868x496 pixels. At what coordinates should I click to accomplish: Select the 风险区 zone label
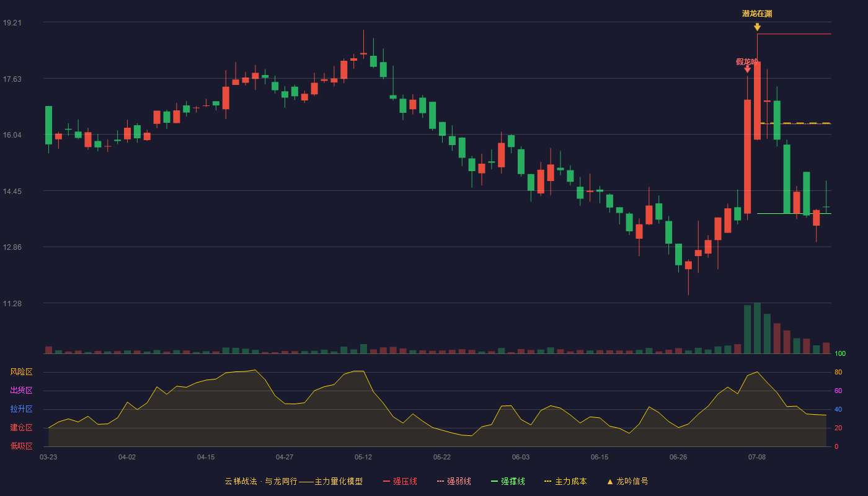coord(21,372)
